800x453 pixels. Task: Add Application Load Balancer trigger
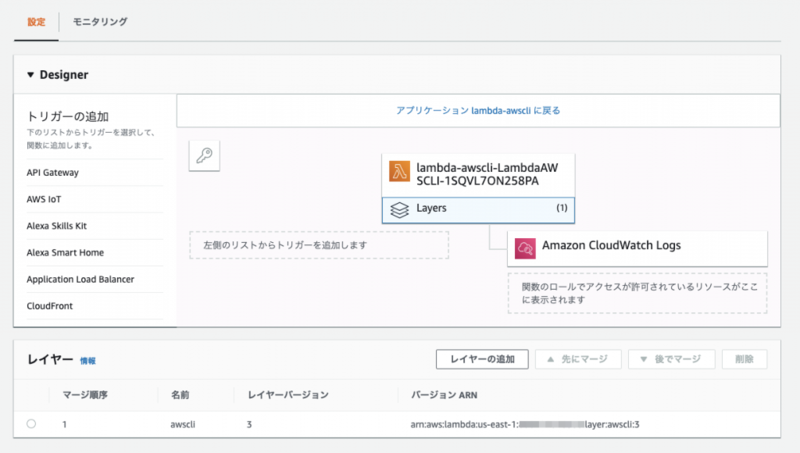pyautogui.click(x=81, y=279)
